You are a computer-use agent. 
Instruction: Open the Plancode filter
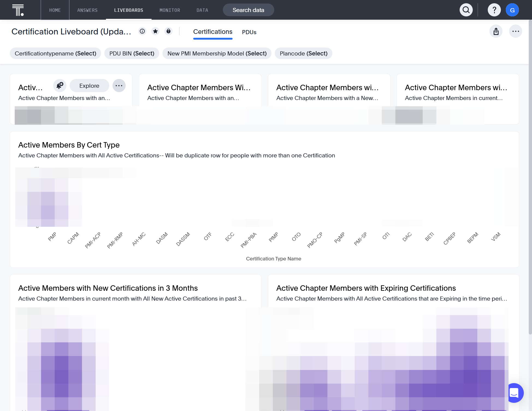pyautogui.click(x=303, y=54)
